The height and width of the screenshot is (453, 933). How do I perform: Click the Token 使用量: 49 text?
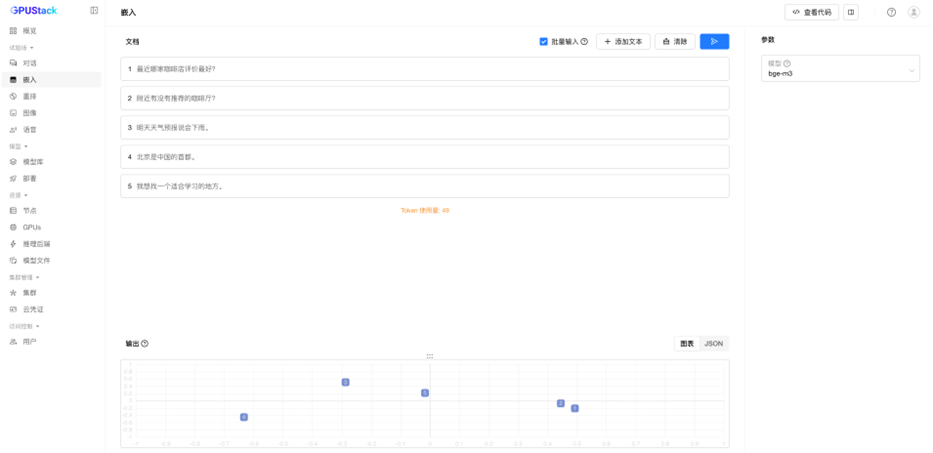pyautogui.click(x=425, y=210)
